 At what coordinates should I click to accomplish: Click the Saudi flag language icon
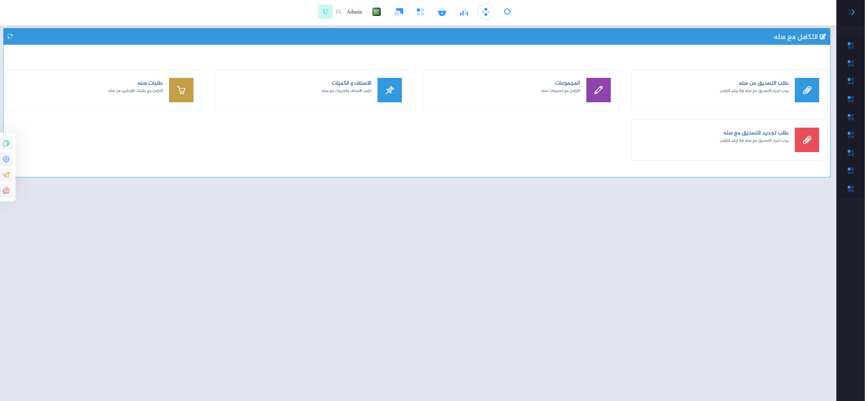(x=377, y=12)
